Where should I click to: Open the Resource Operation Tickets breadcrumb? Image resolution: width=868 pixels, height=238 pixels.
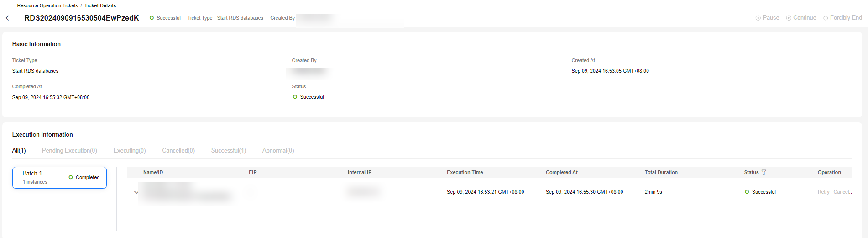pyautogui.click(x=47, y=5)
